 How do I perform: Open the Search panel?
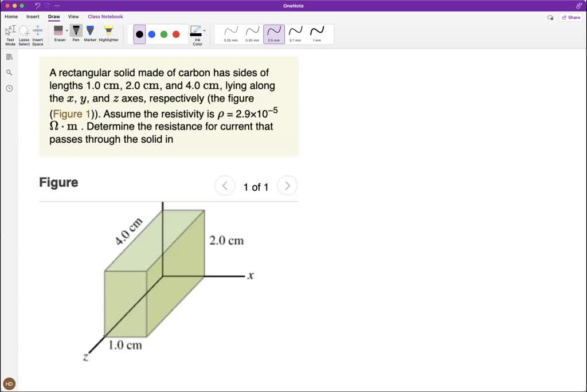click(x=9, y=73)
